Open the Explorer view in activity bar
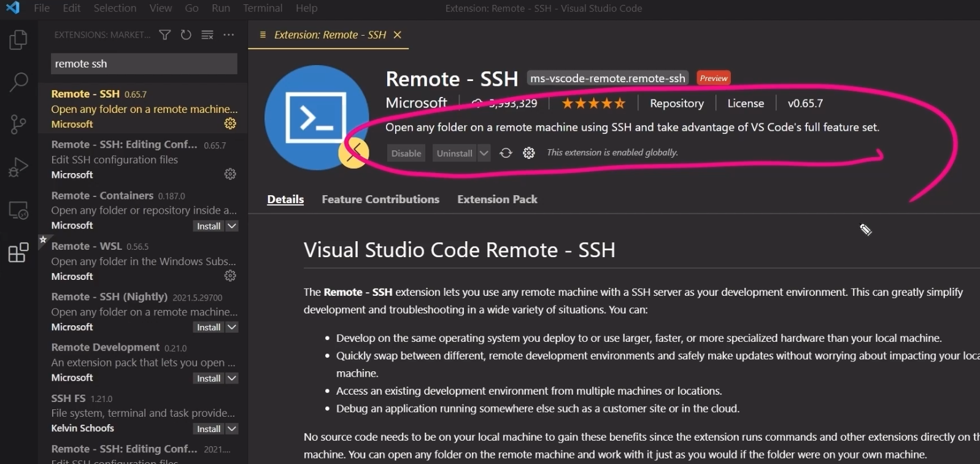Viewport: 980px width, 464px height. click(18, 40)
